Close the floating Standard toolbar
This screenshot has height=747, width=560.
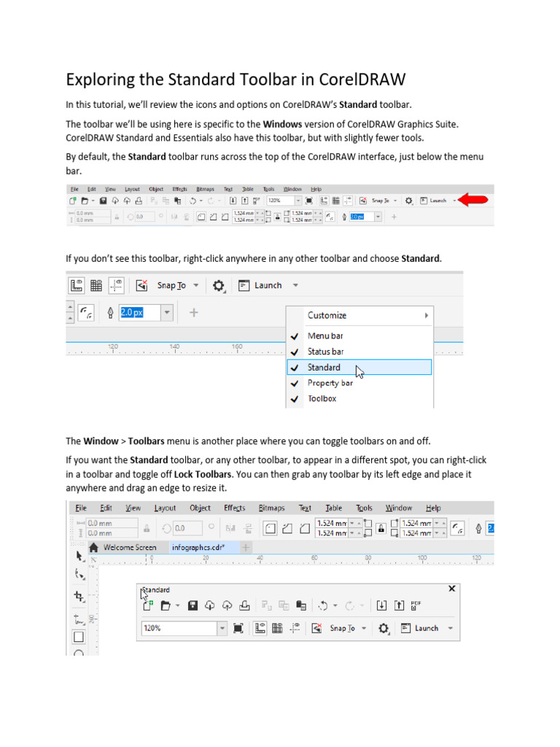point(452,589)
